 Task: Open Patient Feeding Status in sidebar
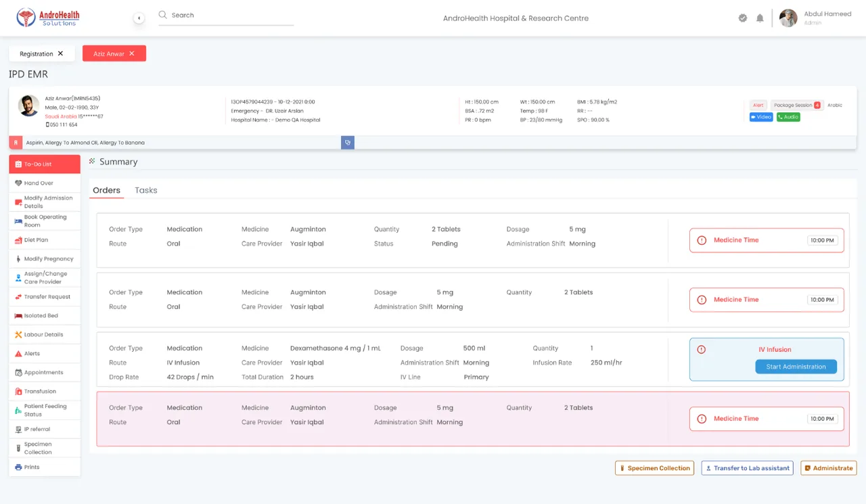click(45, 411)
